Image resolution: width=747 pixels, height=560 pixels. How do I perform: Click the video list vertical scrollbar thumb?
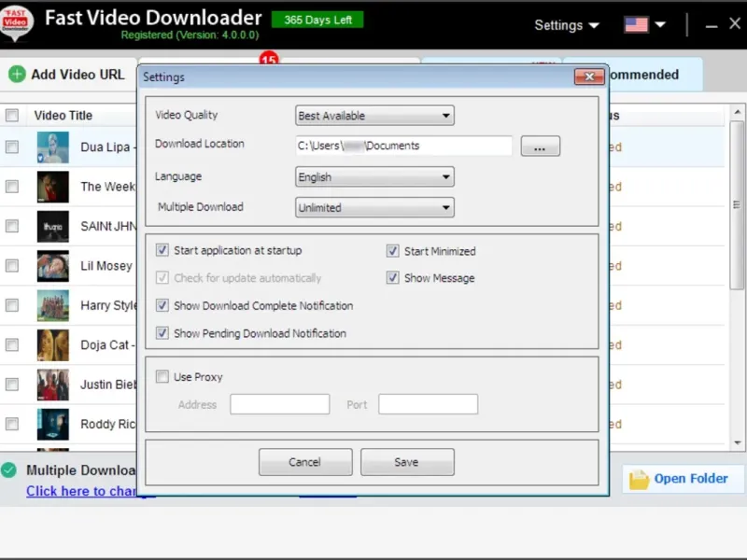point(737,204)
